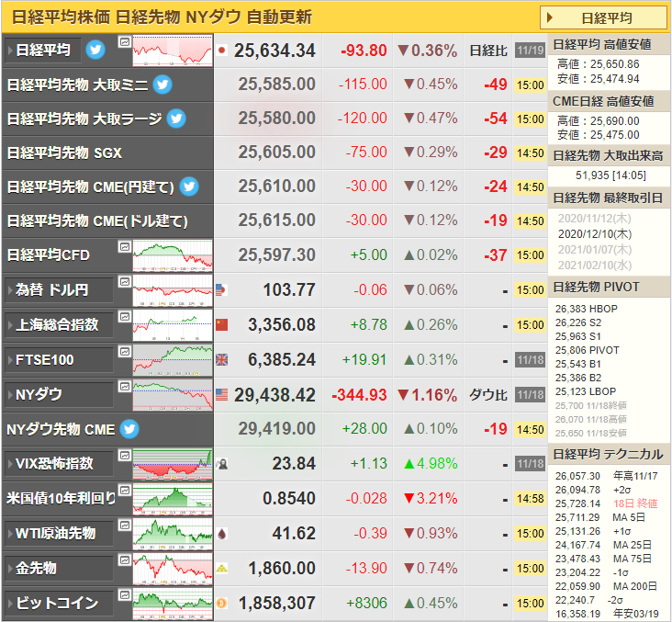Image resolution: width=672 pixels, height=622 pixels.
Task: Click UK flag icon in FTSE100 row
Action: pos(221,359)
